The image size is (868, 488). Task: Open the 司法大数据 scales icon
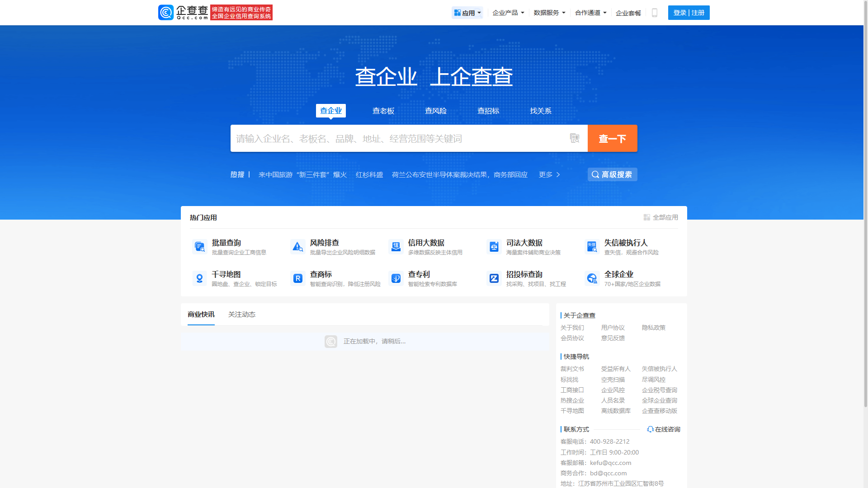point(494,247)
